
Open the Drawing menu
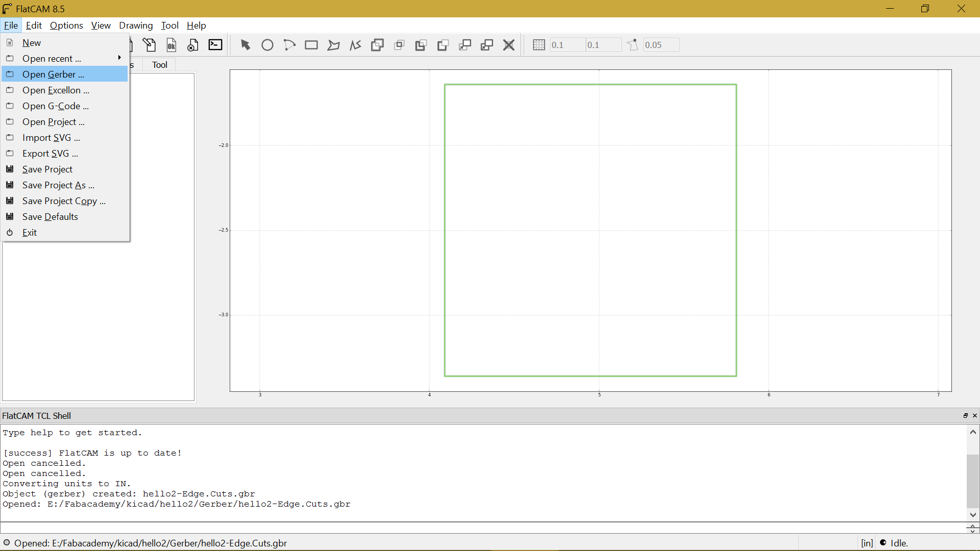click(x=136, y=26)
